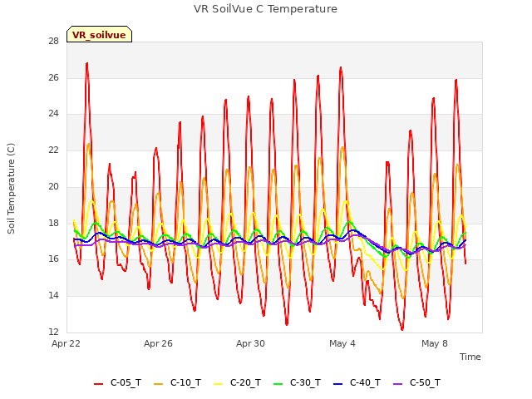Click the Apr 22 x-axis tick label

[66, 343]
